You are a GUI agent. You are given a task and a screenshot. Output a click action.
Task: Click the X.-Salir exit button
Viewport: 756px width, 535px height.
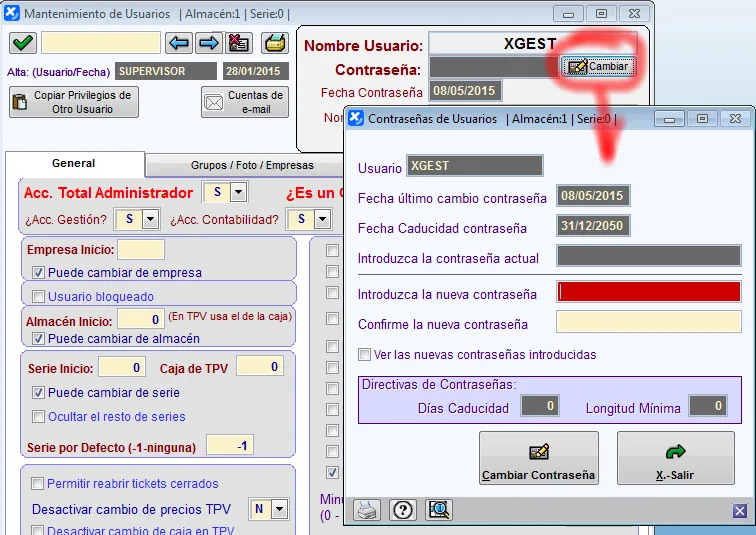click(675, 459)
